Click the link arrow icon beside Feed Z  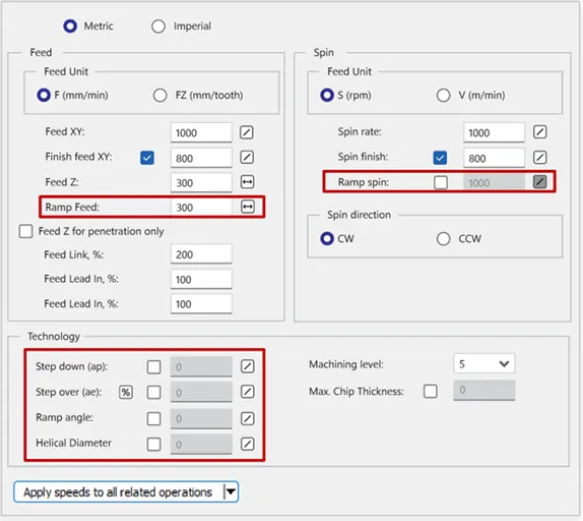click(247, 182)
